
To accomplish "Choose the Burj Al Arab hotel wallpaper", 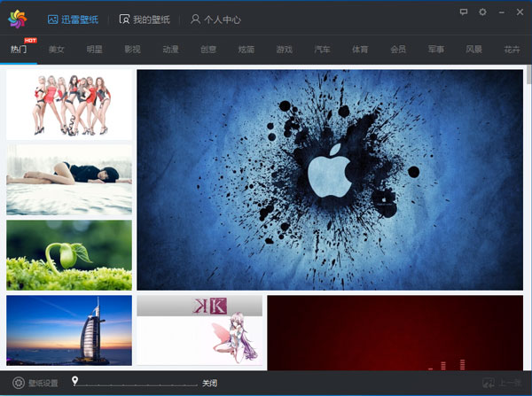I will coord(69,330).
